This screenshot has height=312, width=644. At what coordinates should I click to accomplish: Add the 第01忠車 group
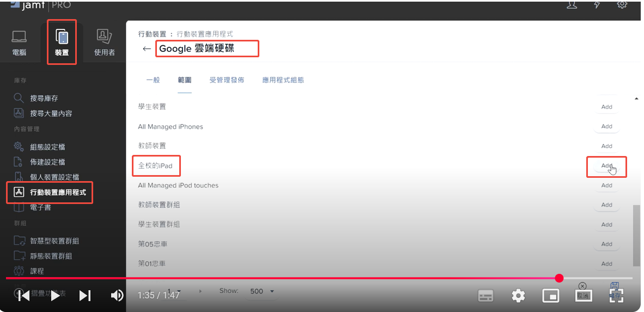[606, 264]
